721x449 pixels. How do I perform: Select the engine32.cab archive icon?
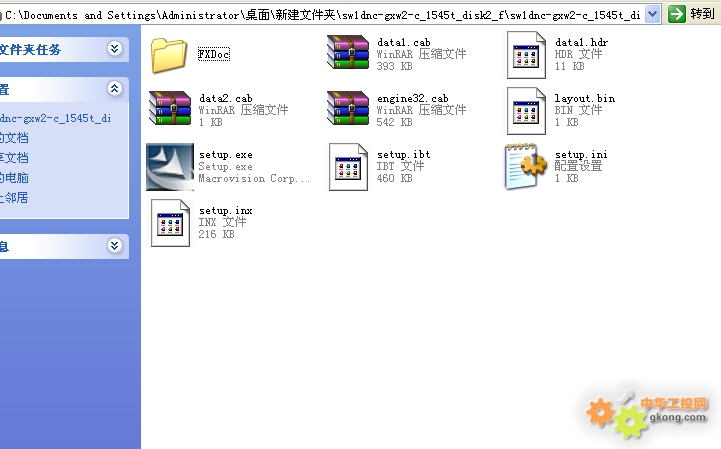coord(348,108)
